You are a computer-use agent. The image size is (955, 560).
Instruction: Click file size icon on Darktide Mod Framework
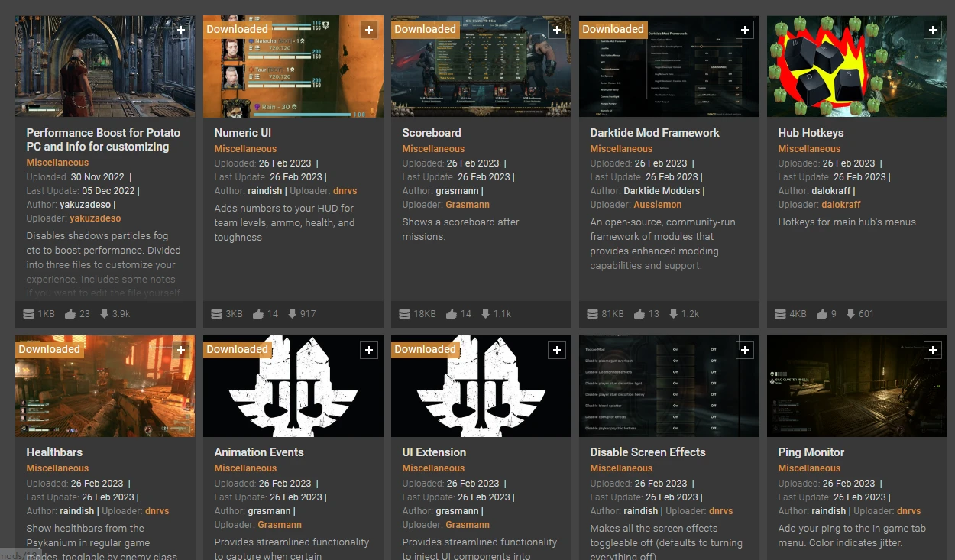[x=593, y=313]
